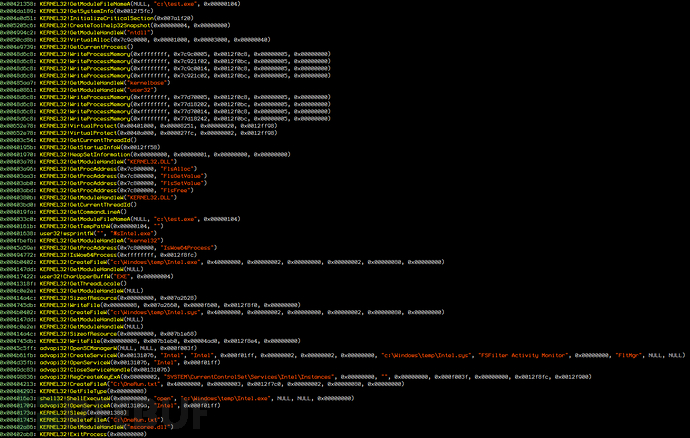
Task: Select the "kernel32" GetModuleHandleA argument
Action: (144, 241)
